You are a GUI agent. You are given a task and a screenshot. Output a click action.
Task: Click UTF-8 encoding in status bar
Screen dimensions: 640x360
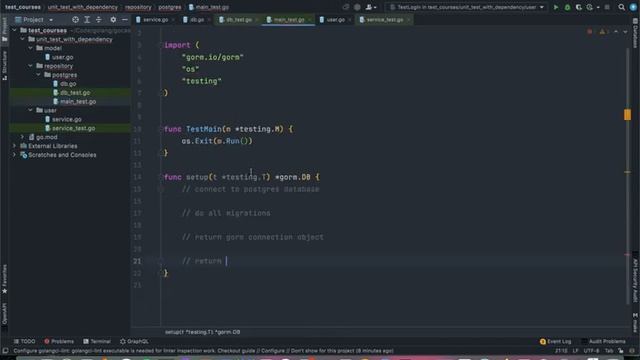[x=591, y=351]
